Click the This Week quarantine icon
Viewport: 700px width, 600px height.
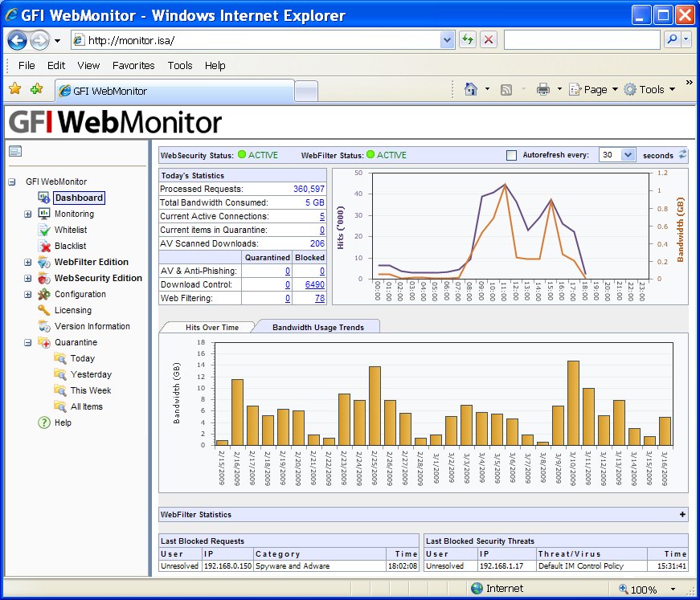click(59, 390)
